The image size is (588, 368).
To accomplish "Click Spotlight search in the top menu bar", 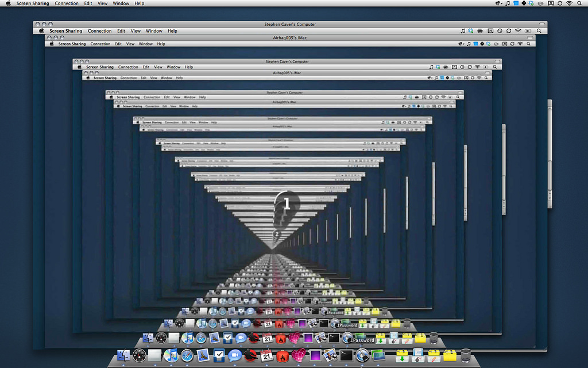I will click(579, 3).
